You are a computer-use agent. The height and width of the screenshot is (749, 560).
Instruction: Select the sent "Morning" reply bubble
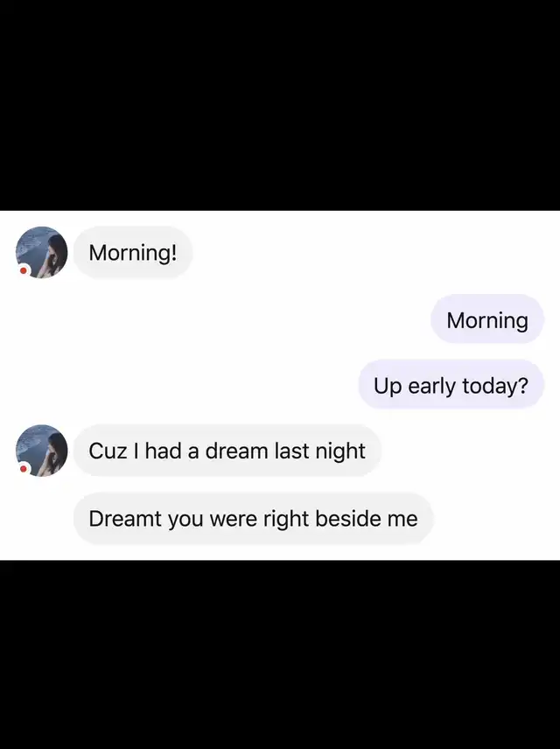click(x=487, y=319)
